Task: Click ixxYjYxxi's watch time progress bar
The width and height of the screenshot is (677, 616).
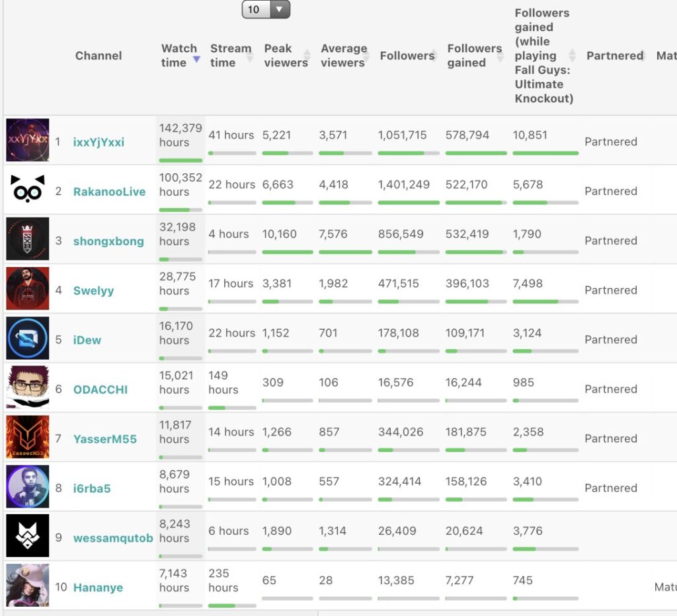Action: pos(180,160)
